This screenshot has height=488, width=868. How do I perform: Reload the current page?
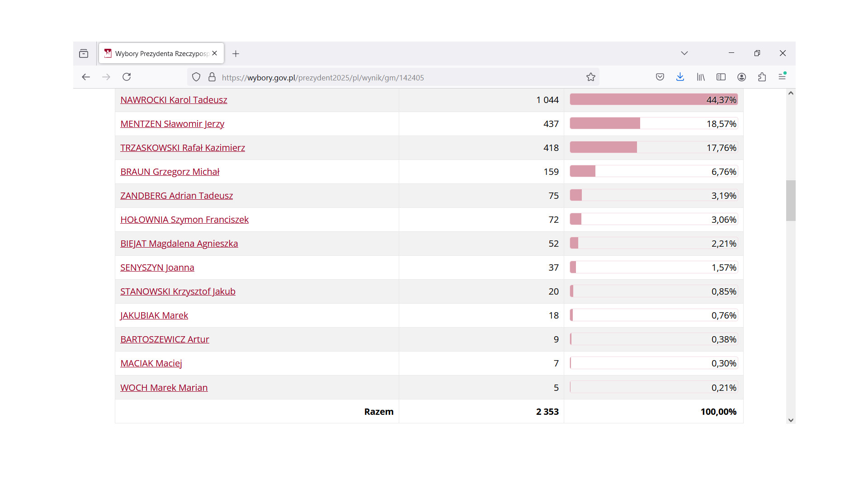coord(127,77)
